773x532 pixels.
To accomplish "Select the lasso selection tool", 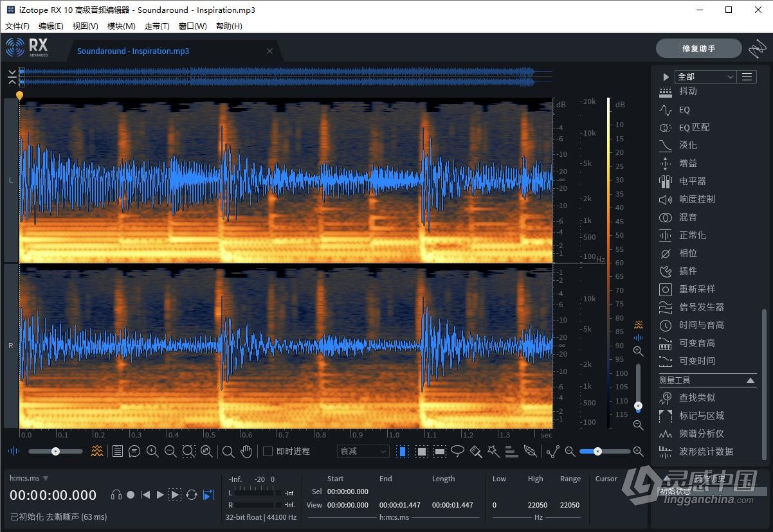I will point(458,451).
